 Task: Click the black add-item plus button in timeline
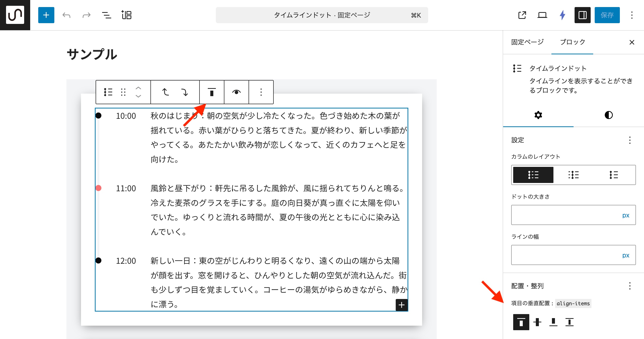[401, 305]
